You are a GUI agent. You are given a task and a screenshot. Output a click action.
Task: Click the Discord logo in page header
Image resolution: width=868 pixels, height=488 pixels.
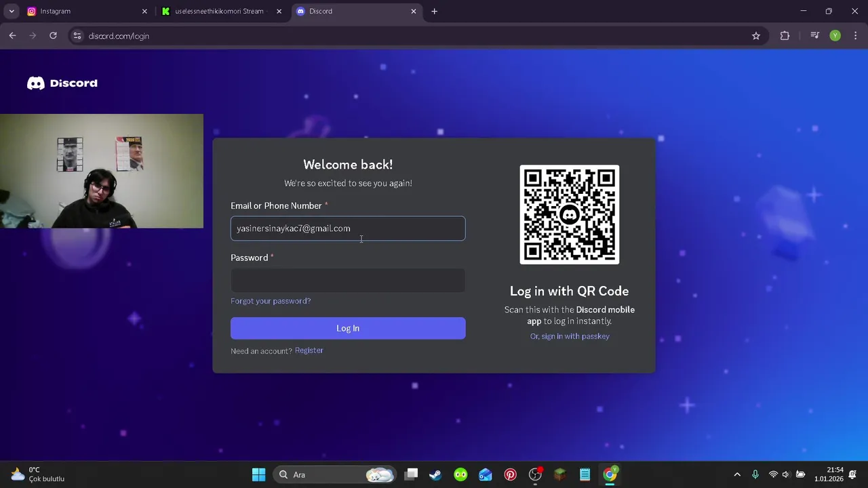click(62, 83)
